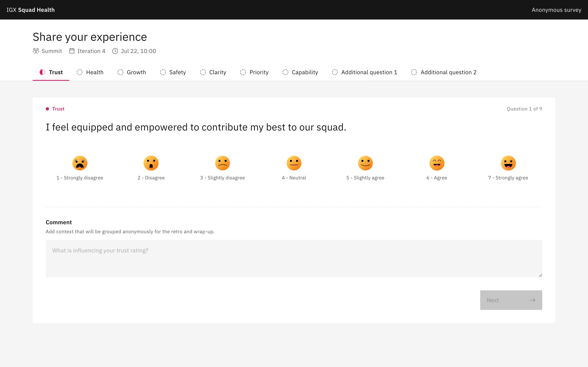Click the Next button

(x=511, y=300)
